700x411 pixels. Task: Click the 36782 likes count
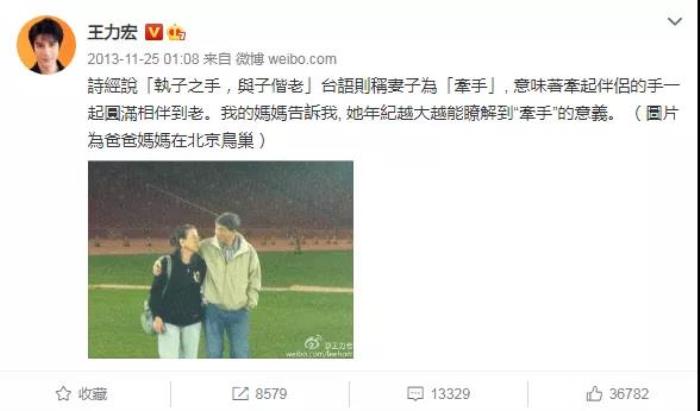pyautogui.click(x=629, y=394)
